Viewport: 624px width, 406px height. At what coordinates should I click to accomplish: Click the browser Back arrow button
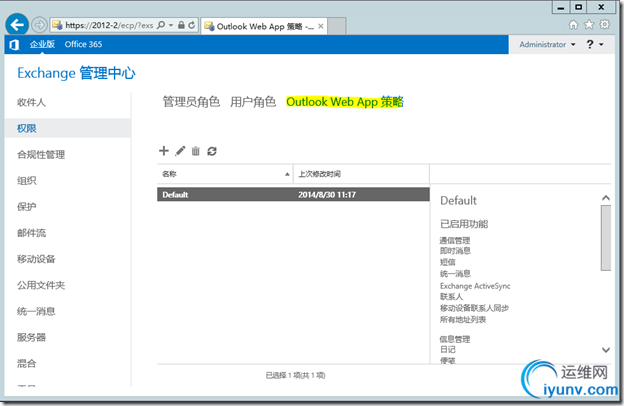[17, 25]
